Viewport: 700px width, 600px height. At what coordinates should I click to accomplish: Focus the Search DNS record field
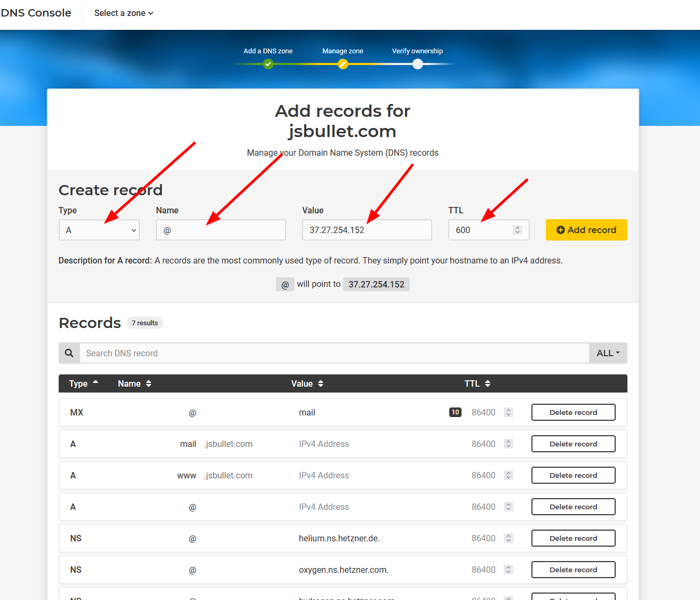click(x=334, y=353)
